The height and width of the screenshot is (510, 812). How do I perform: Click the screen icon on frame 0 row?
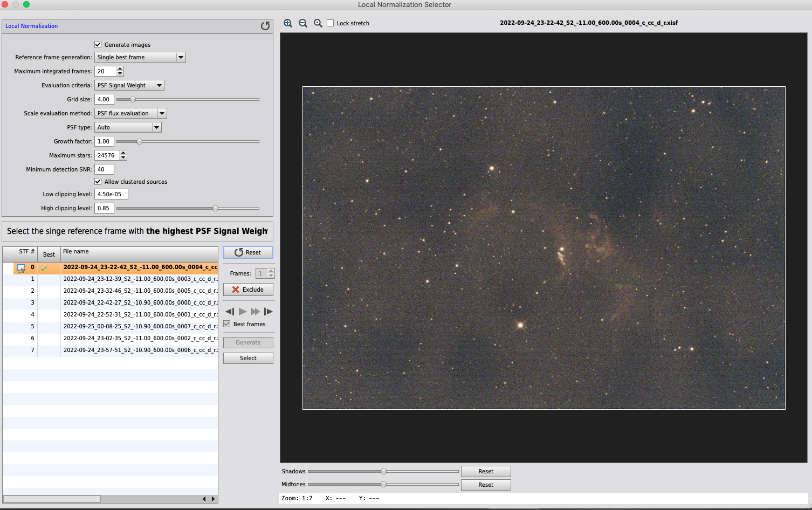coord(21,267)
